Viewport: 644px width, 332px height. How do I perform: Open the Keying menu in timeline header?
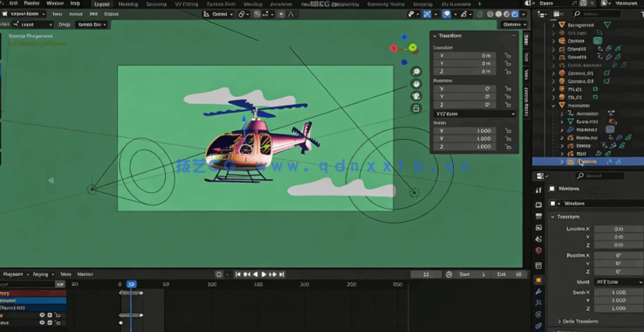(43, 274)
